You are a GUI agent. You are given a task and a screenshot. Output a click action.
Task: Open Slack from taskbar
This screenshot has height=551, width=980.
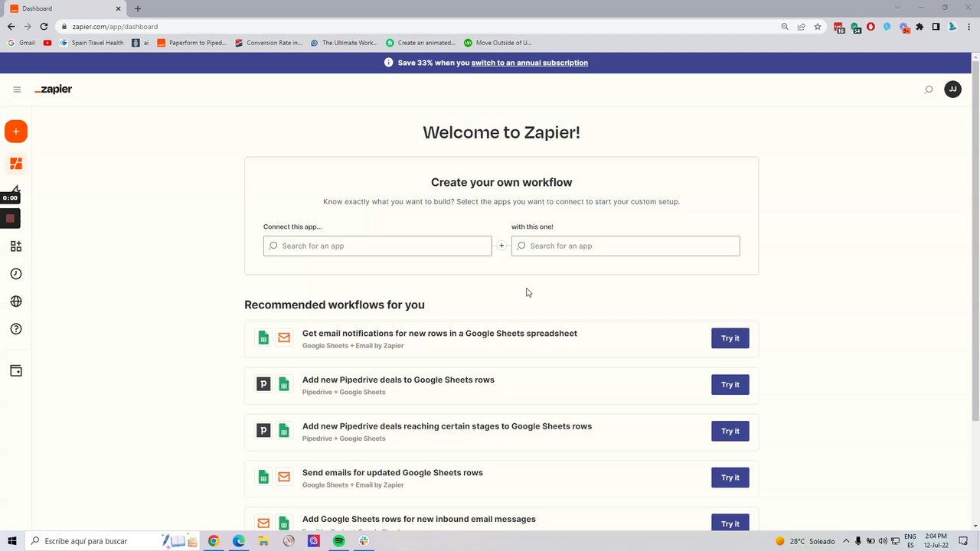(364, 541)
